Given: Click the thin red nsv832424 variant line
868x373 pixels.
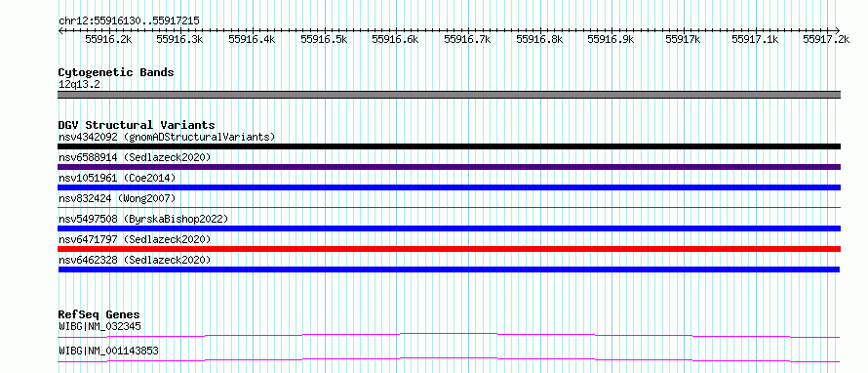Looking at the screenshot, I should tap(449, 207).
